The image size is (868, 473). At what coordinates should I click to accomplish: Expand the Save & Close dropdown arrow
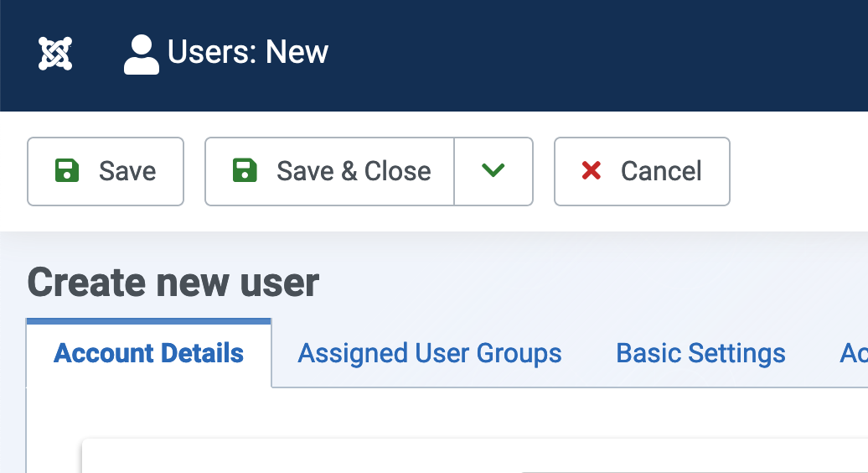[493, 172]
